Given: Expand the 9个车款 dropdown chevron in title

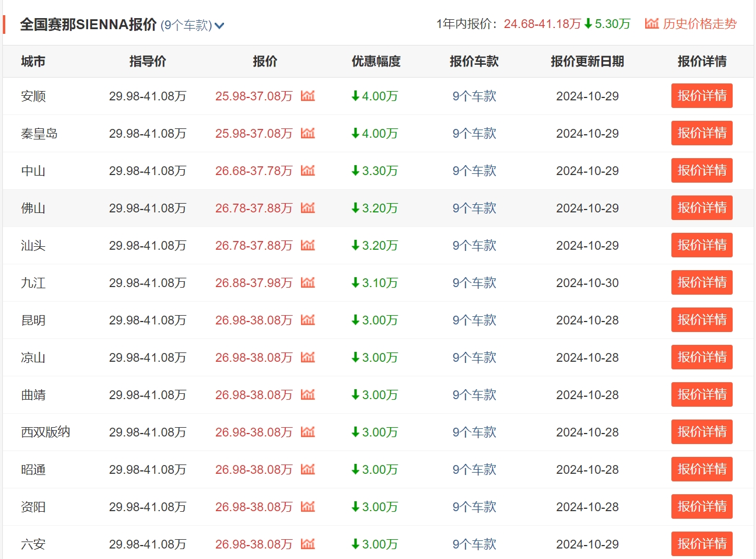Looking at the screenshot, I should pos(219,26).
